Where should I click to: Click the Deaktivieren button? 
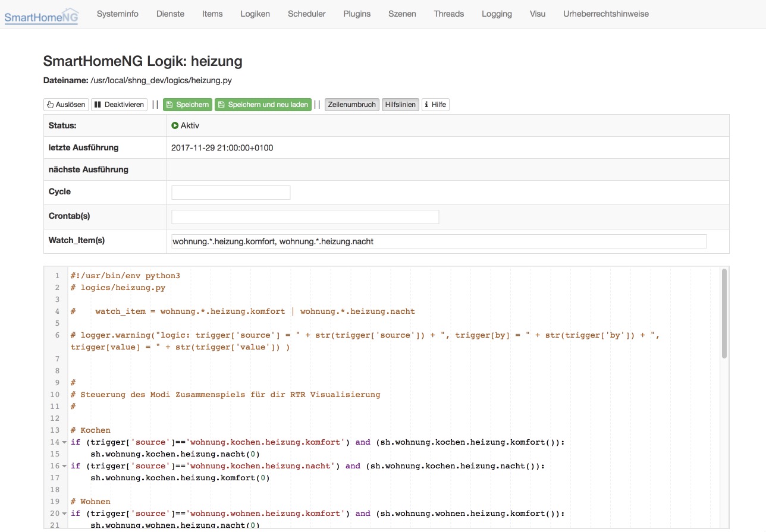119,105
